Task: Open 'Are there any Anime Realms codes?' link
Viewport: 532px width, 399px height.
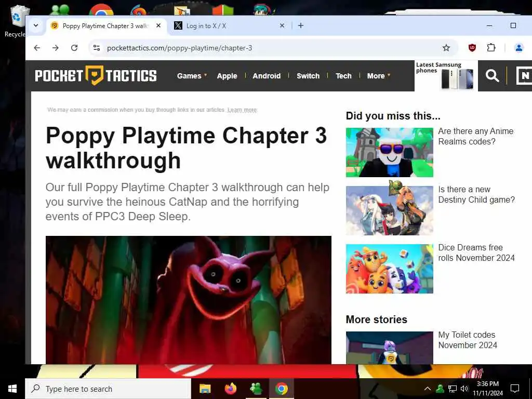Action: pyautogui.click(x=476, y=136)
